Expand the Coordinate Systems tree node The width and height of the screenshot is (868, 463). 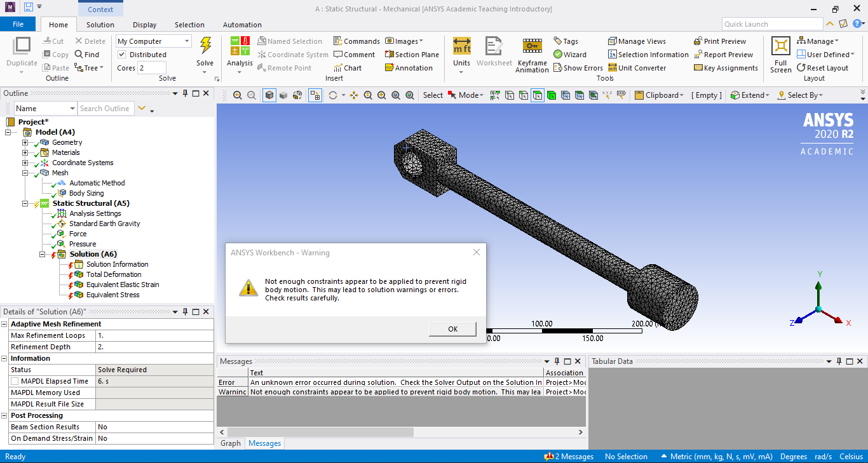[25, 163]
